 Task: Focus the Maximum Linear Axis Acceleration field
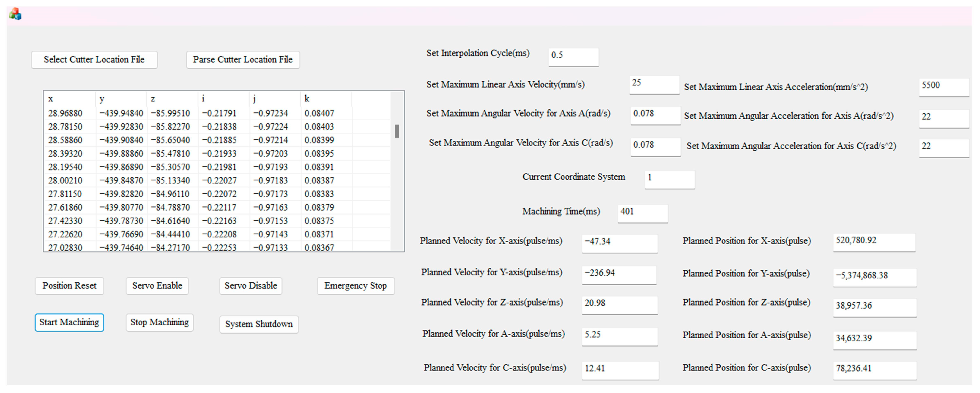tap(944, 87)
